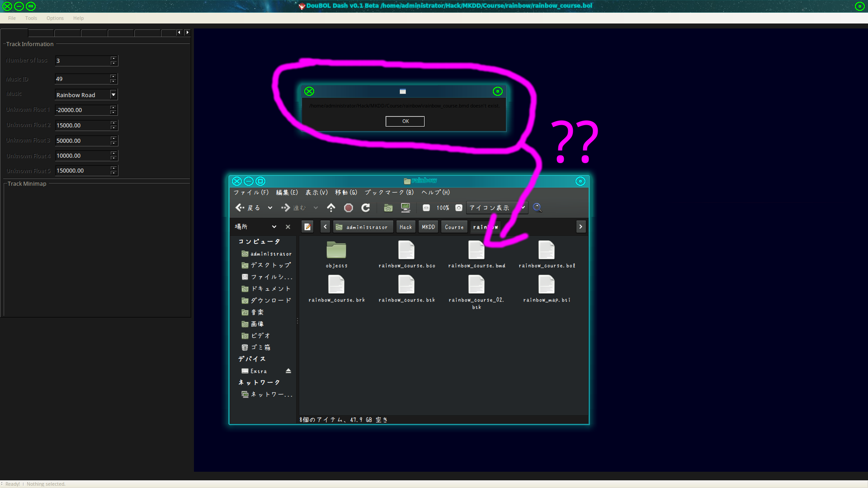Open the Tools menu
Image resolution: width=868 pixels, height=488 pixels.
[31, 18]
